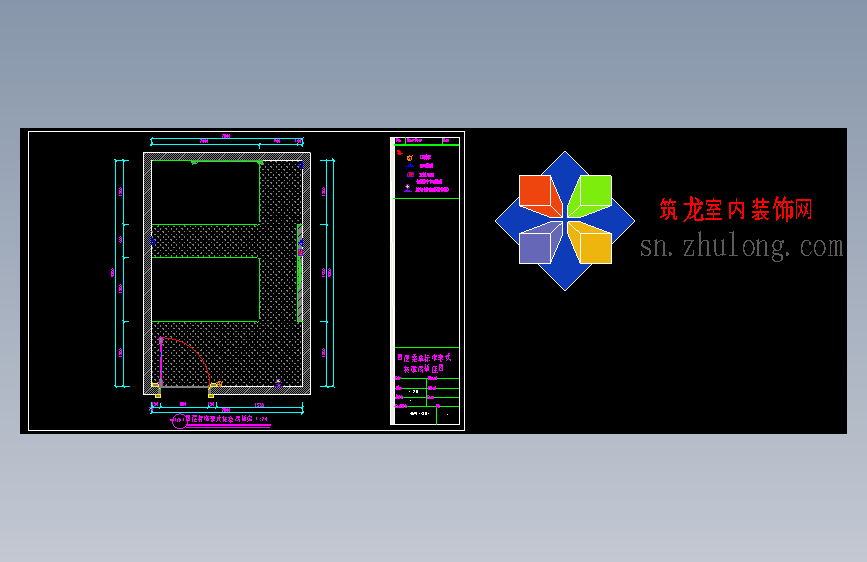Select the lower green rectangle in the floor plan
Viewport: 867px width, 562px height.
[206, 289]
